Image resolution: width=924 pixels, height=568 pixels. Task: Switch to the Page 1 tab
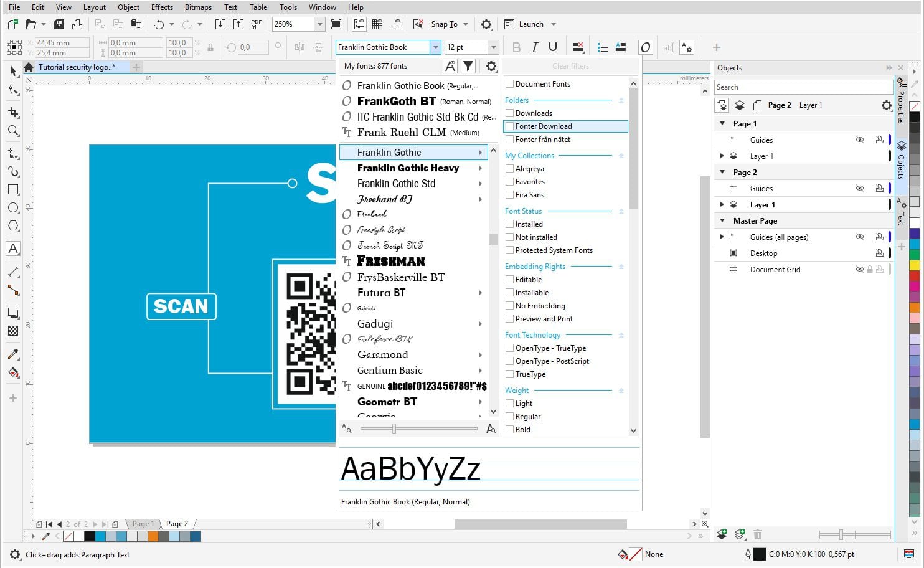143,524
